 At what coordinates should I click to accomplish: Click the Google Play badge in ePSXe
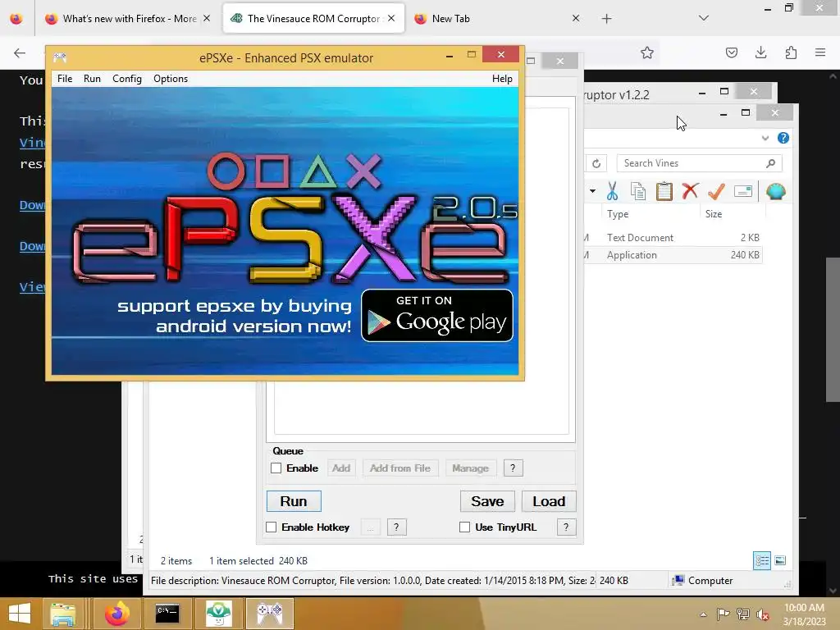coord(437,316)
